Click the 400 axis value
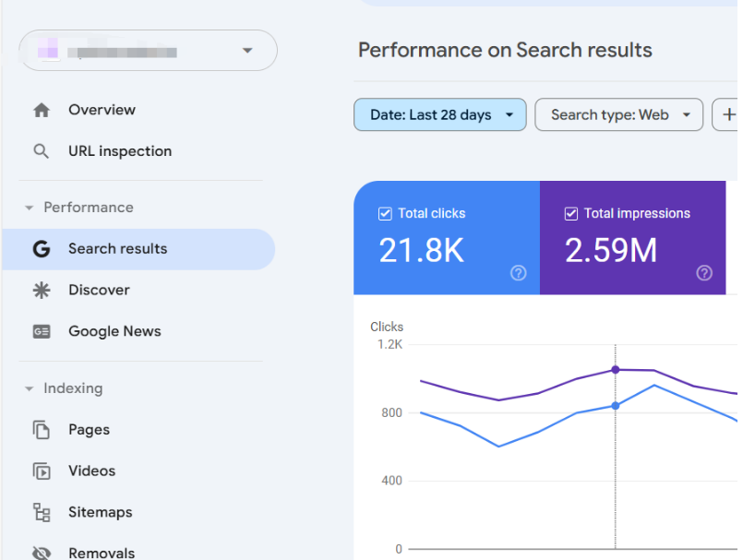Screen dimensions: 743x560 pos(392,481)
